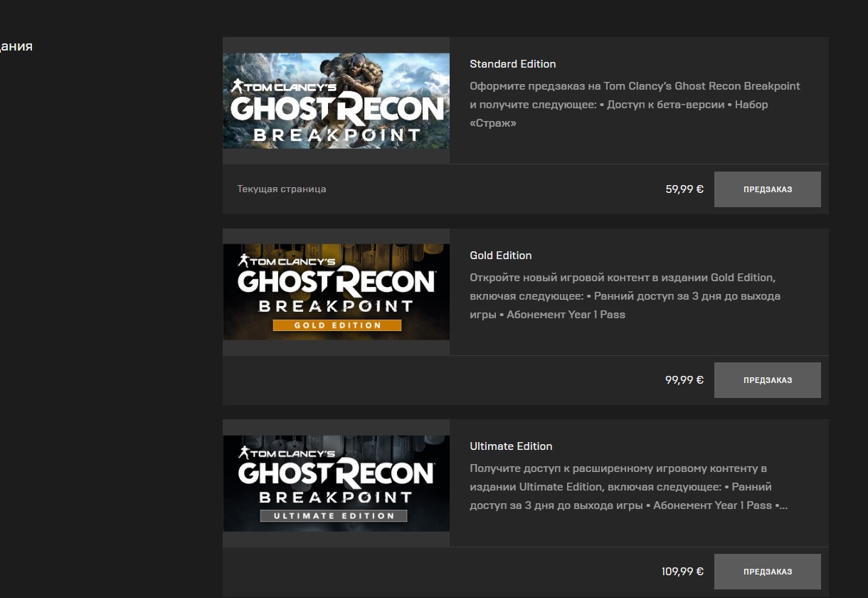Image resolution: width=868 pixels, height=598 pixels.
Task: Select the Standard Edition title
Action: [x=513, y=64]
